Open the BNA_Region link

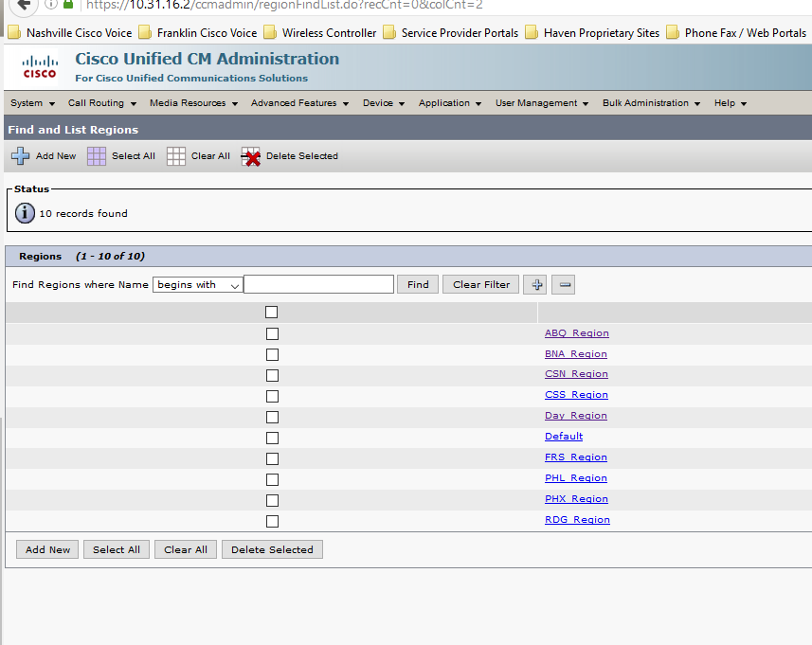[576, 353]
